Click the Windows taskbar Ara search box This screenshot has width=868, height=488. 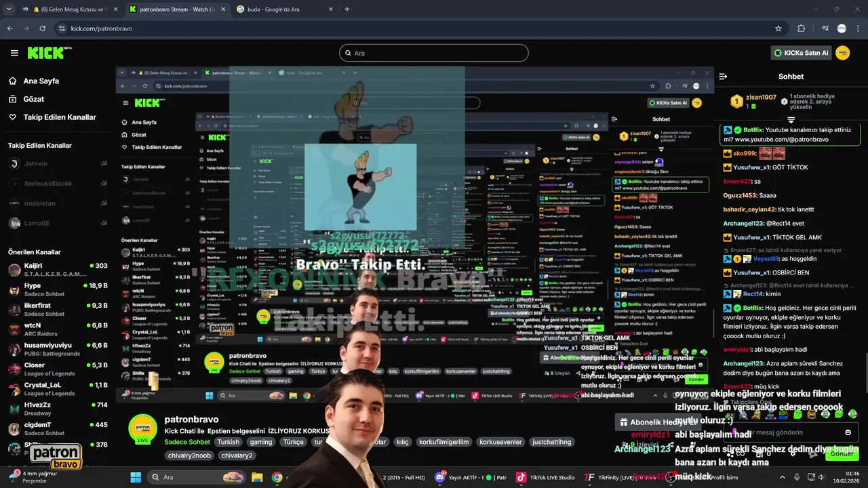(x=197, y=477)
